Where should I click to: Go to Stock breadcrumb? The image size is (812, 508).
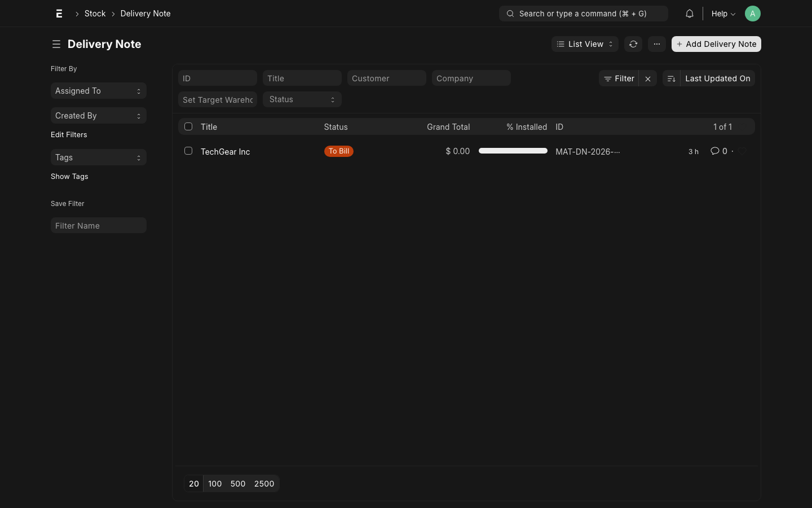coord(95,14)
